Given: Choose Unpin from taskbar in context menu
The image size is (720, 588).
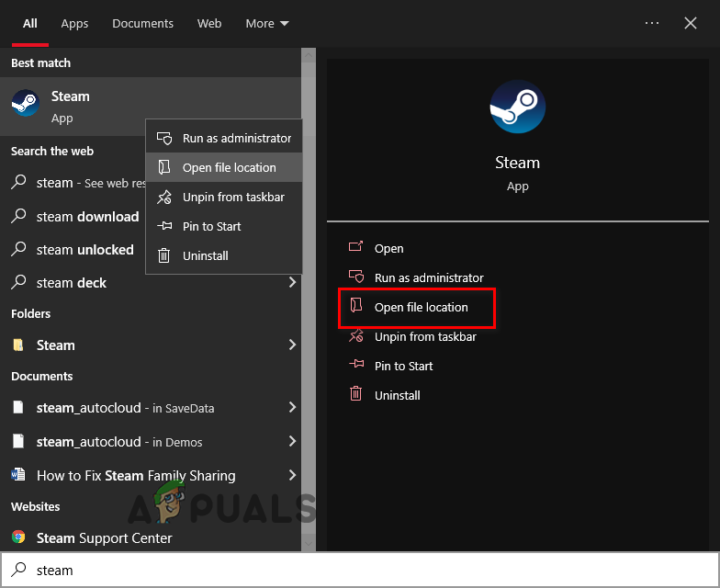Looking at the screenshot, I should pyautogui.click(x=224, y=197).
